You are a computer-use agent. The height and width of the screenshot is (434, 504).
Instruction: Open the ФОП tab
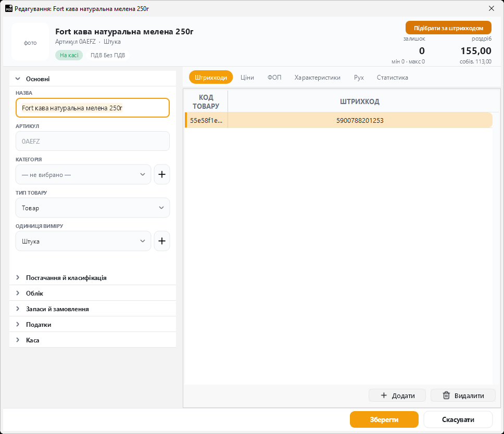pyautogui.click(x=274, y=77)
